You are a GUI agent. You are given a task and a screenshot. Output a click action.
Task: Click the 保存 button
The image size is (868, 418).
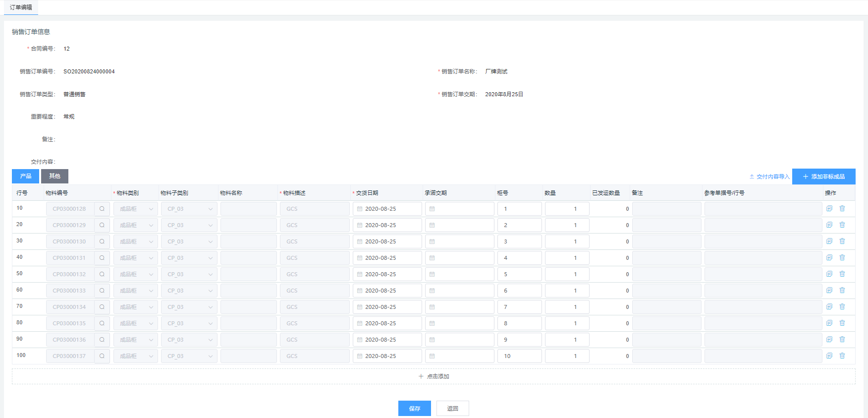click(414, 409)
